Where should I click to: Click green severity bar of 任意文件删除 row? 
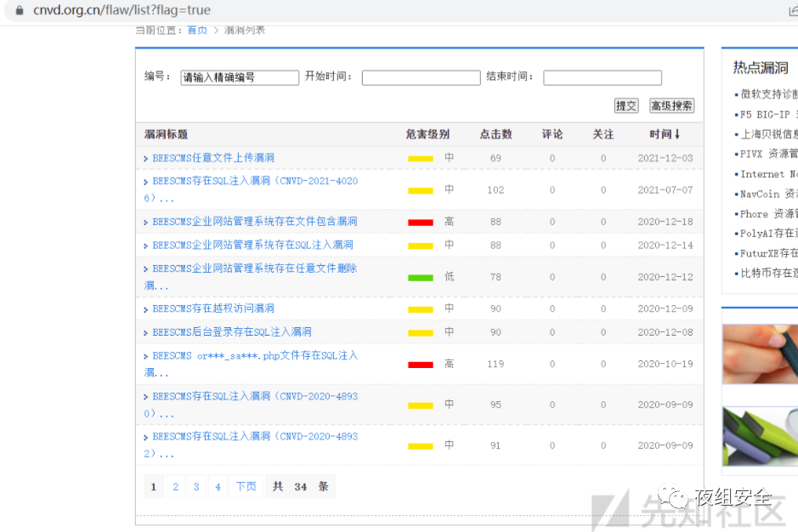tap(421, 278)
